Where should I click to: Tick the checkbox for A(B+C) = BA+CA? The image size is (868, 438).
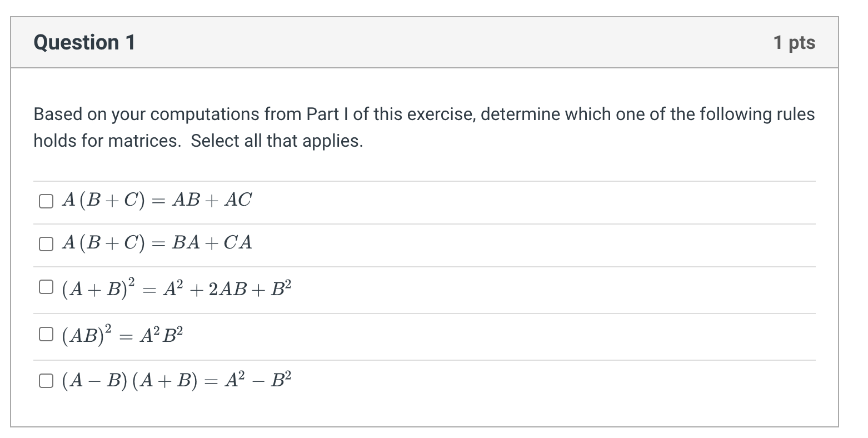point(46,243)
